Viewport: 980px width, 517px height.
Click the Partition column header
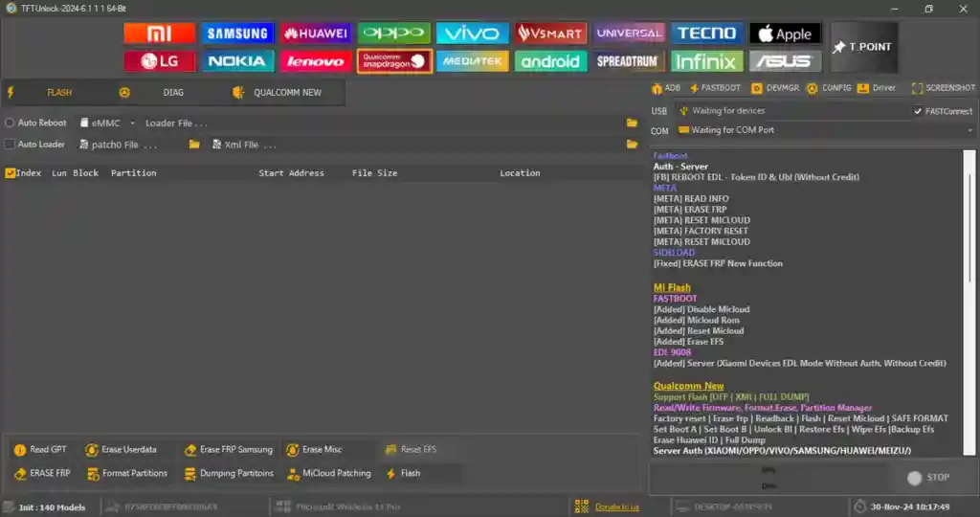point(134,173)
